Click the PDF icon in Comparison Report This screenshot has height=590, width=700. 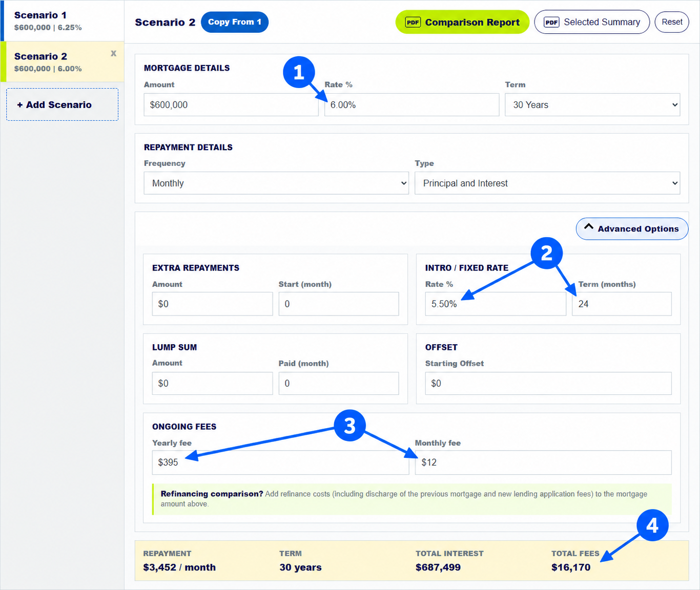[x=413, y=22]
